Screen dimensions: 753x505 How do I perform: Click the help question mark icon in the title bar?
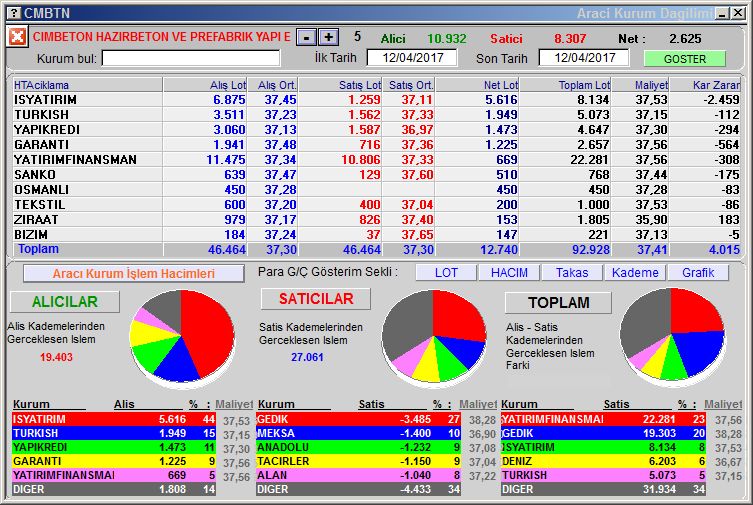click(x=16, y=13)
